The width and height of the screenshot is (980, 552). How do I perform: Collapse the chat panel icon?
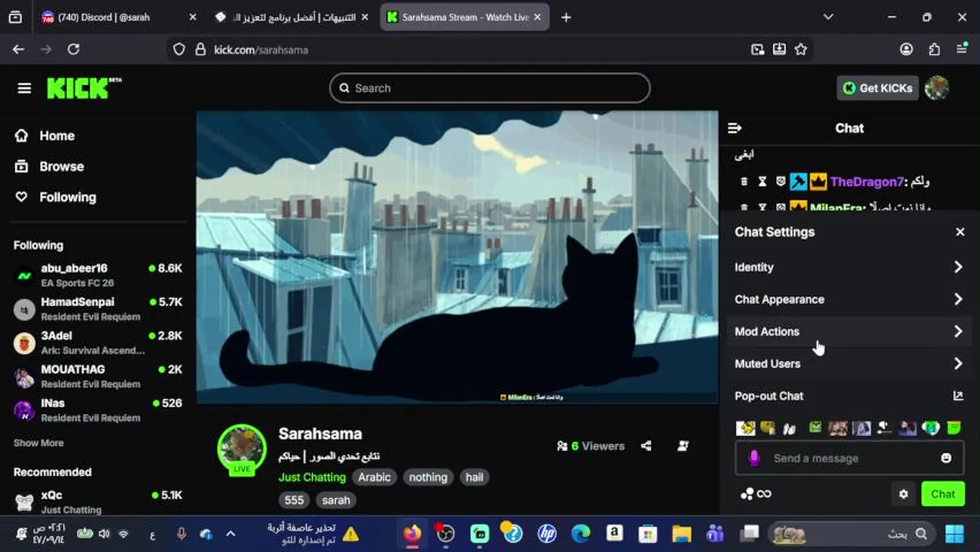735,128
